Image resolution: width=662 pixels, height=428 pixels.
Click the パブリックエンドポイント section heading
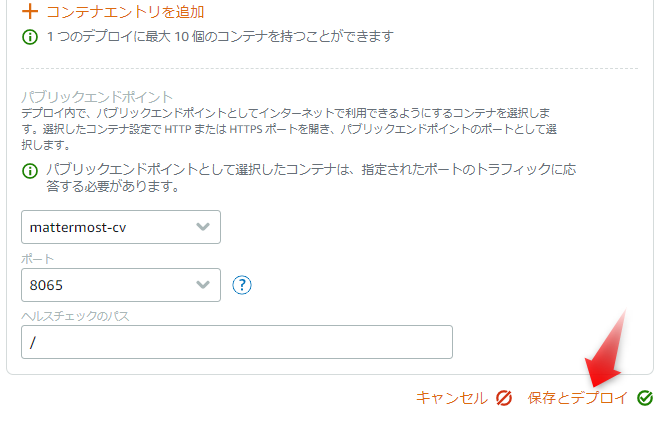[x=97, y=97]
